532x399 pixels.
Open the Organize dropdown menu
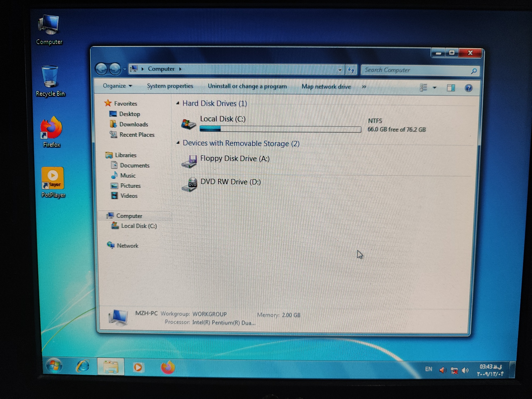(x=117, y=86)
